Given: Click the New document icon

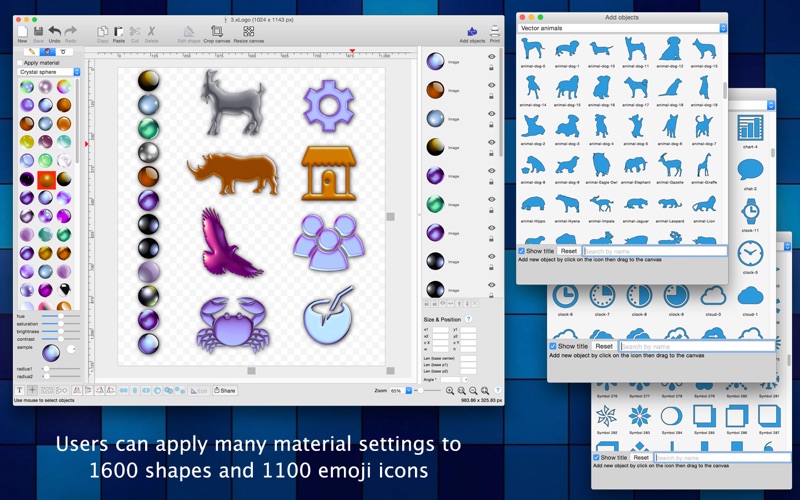Looking at the screenshot, I should coord(22,32).
